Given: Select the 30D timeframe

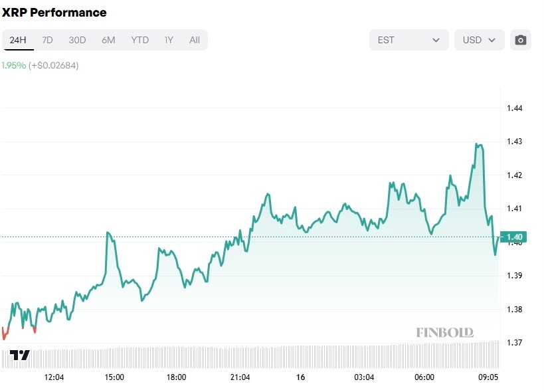Looking at the screenshot, I should (x=77, y=40).
